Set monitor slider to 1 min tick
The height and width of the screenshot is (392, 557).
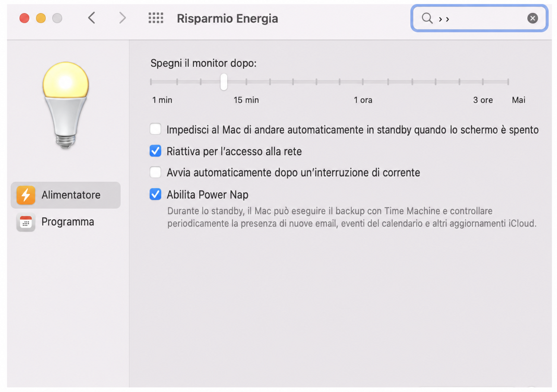point(151,82)
